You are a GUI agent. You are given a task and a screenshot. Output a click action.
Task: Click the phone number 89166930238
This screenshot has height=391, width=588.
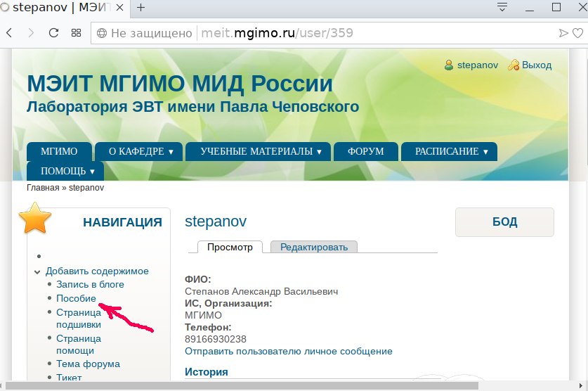pos(216,339)
